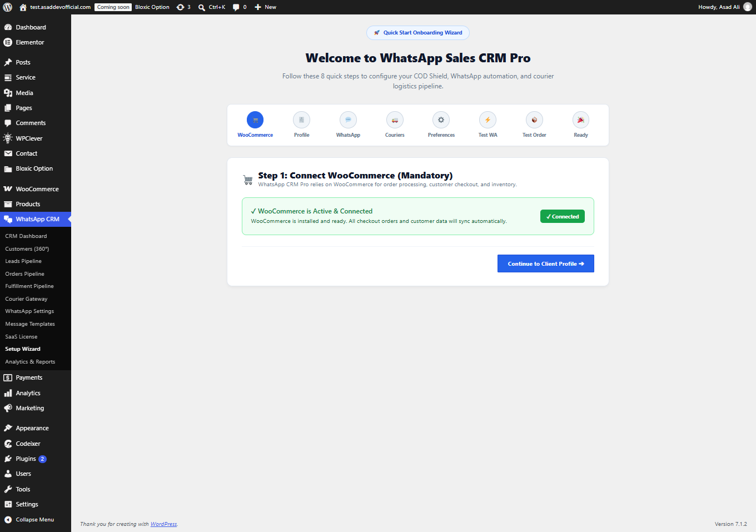Click the green Connected button
Image resolution: width=756 pixels, height=532 pixels.
click(563, 216)
